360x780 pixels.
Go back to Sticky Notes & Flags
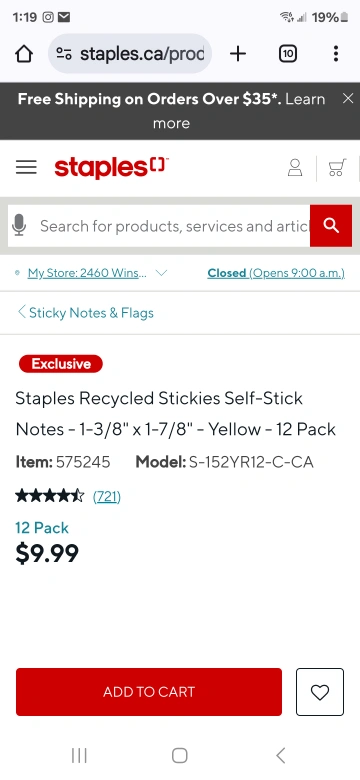(x=86, y=313)
